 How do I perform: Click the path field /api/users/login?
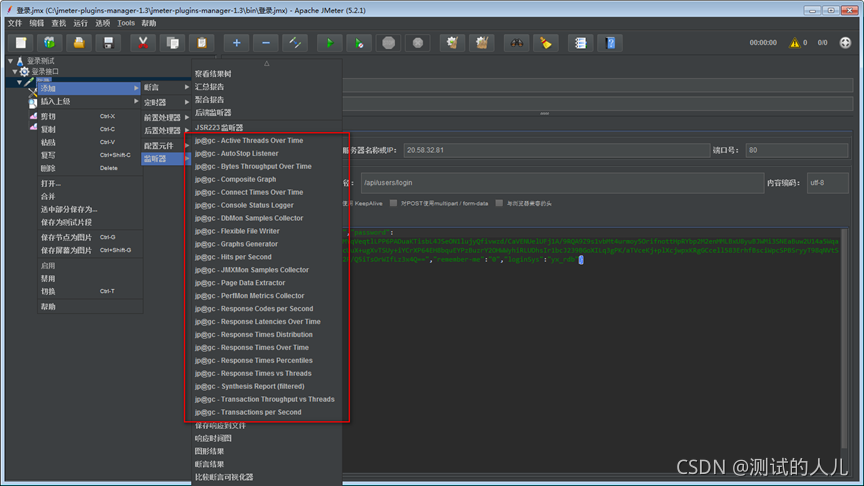(562, 183)
